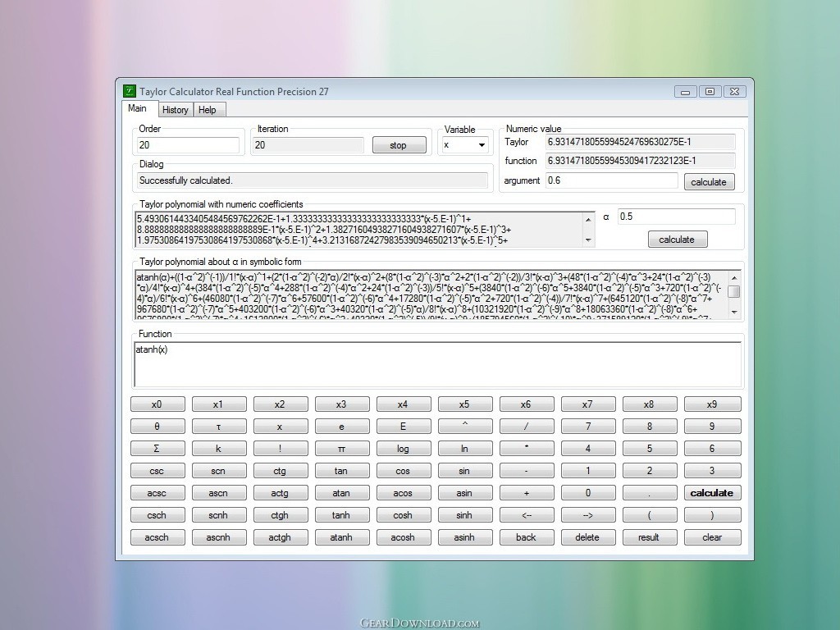This screenshot has height=630, width=840.
Task: Click the Sigma summation key
Action: [157, 449]
